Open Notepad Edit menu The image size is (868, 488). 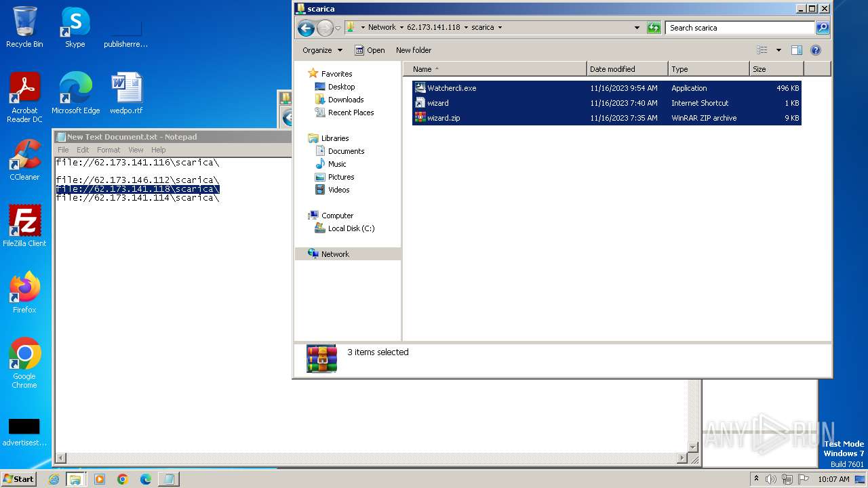click(83, 150)
